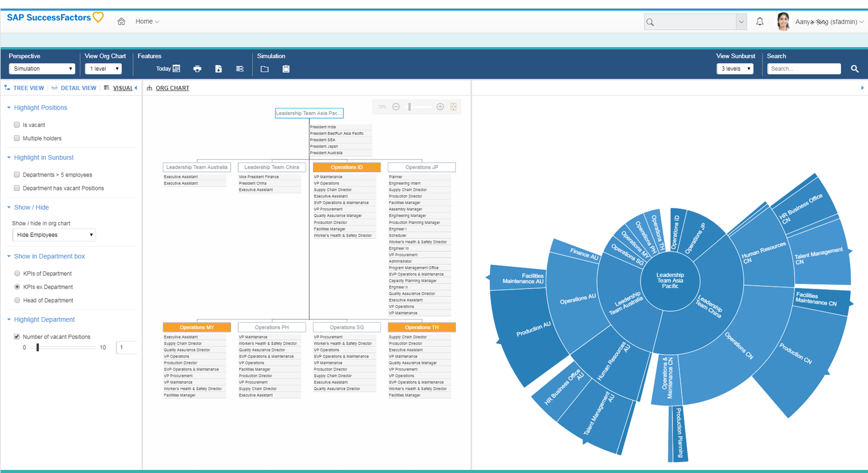Click the zoom in plus icon

pyautogui.click(x=440, y=107)
